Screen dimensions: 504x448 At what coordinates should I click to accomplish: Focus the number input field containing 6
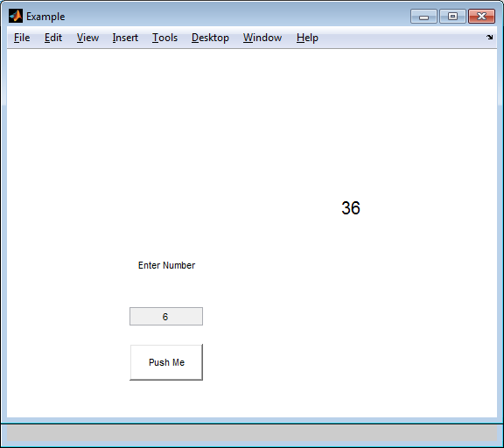coord(166,317)
